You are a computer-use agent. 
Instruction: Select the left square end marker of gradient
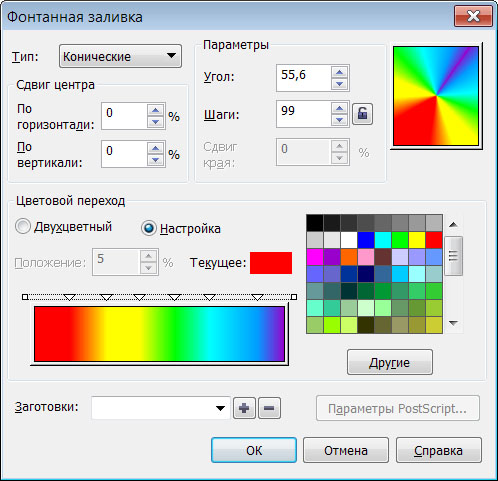coord(25,297)
